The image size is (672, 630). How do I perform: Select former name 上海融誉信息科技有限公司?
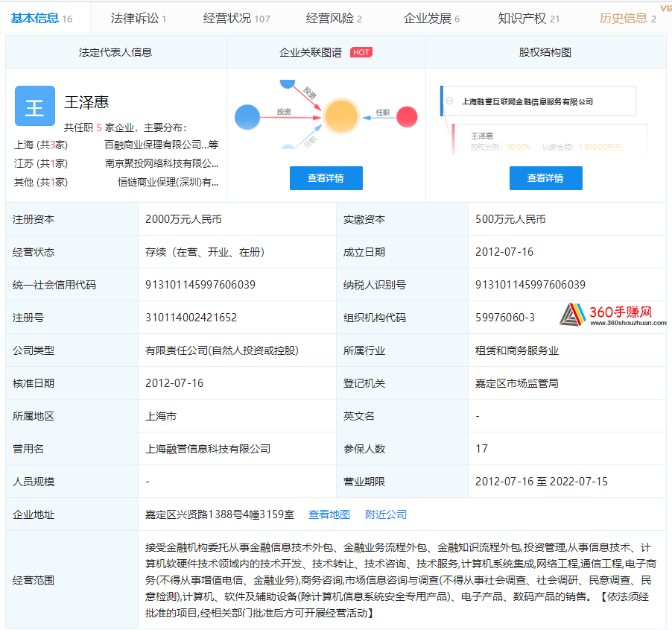click(x=208, y=449)
